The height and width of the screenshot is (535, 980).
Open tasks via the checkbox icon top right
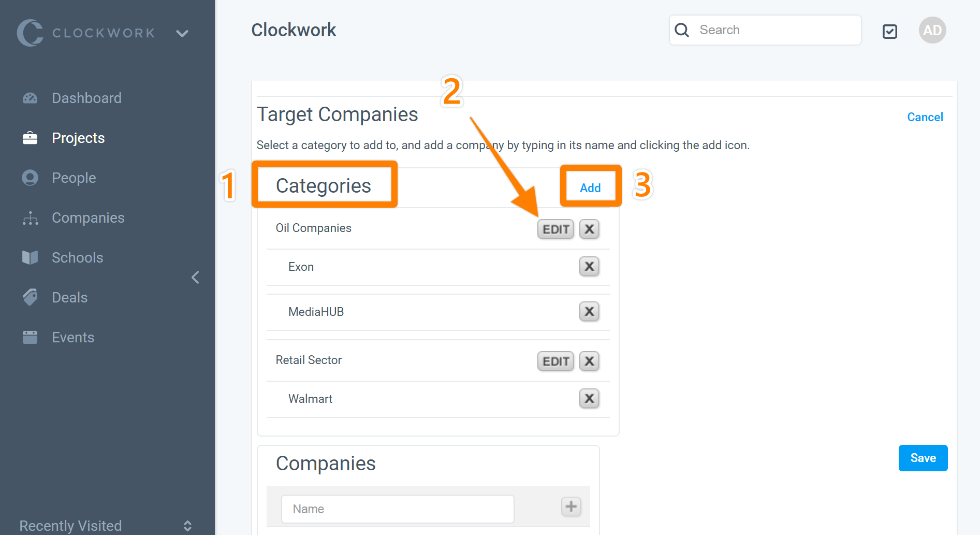890,32
